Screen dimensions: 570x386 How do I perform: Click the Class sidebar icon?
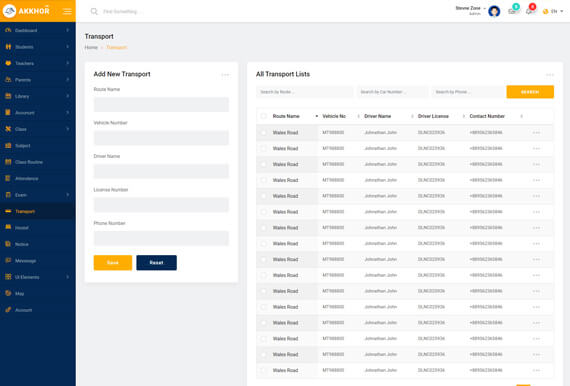point(8,129)
